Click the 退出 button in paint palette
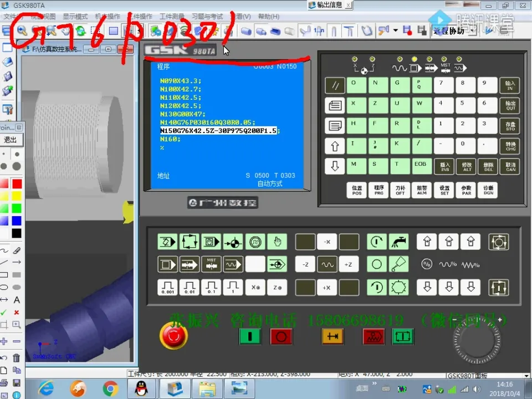Viewport: 532px width, 399px height. 11,140
